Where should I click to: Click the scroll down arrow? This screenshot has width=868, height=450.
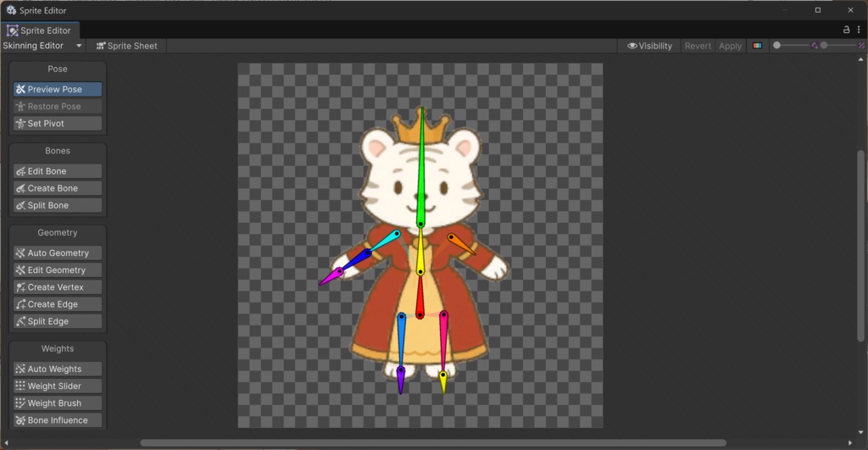(x=861, y=432)
